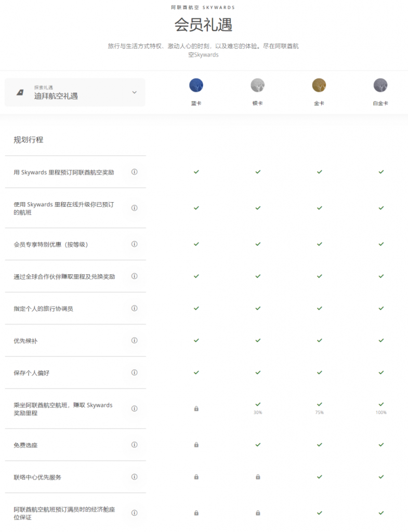Screen dimensions: 408x532
Task: Open info icon for 指定个人的旅行协调员
Action: tap(135, 309)
